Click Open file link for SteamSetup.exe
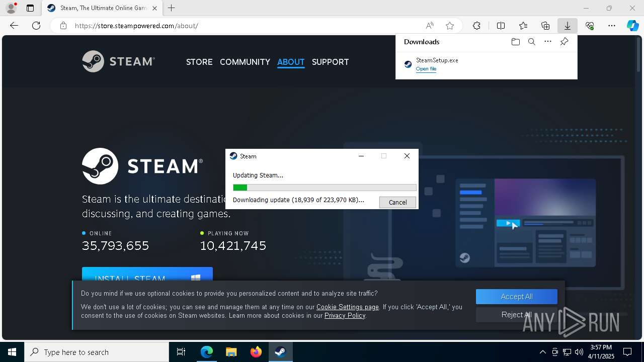The width and height of the screenshot is (644, 362). (x=426, y=69)
